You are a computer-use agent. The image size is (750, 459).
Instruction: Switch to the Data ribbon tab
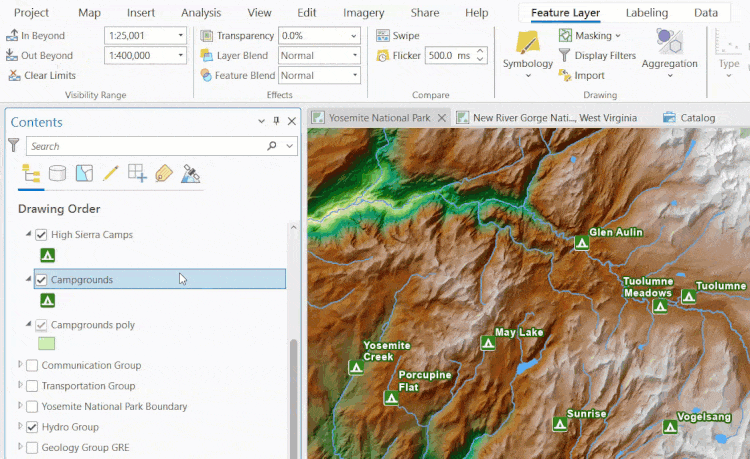pos(706,13)
